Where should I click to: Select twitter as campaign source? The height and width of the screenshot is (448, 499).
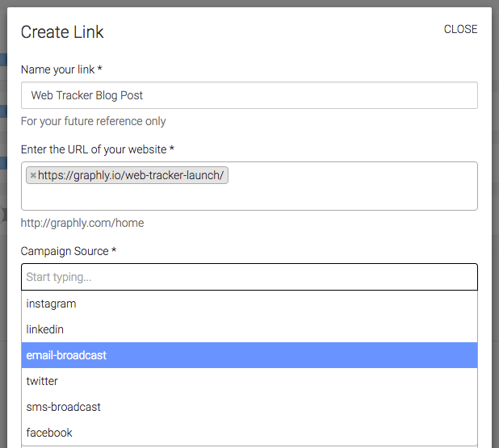coord(249,381)
